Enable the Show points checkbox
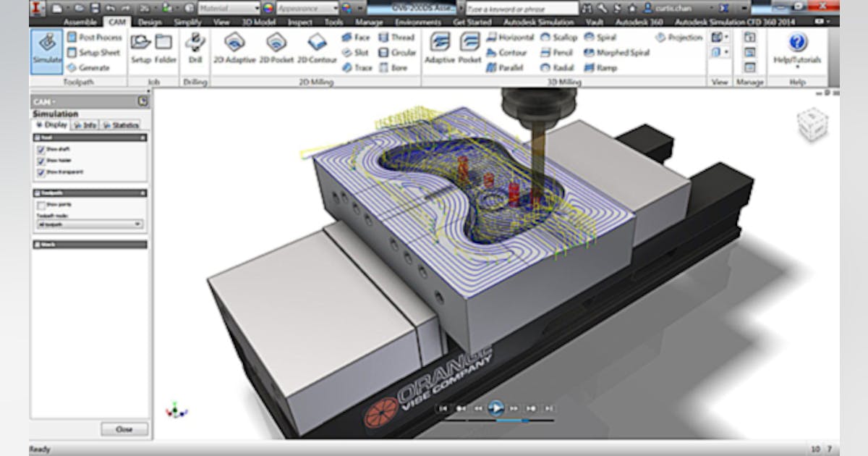Image resolution: width=868 pixels, height=456 pixels. [x=42, y=206]
